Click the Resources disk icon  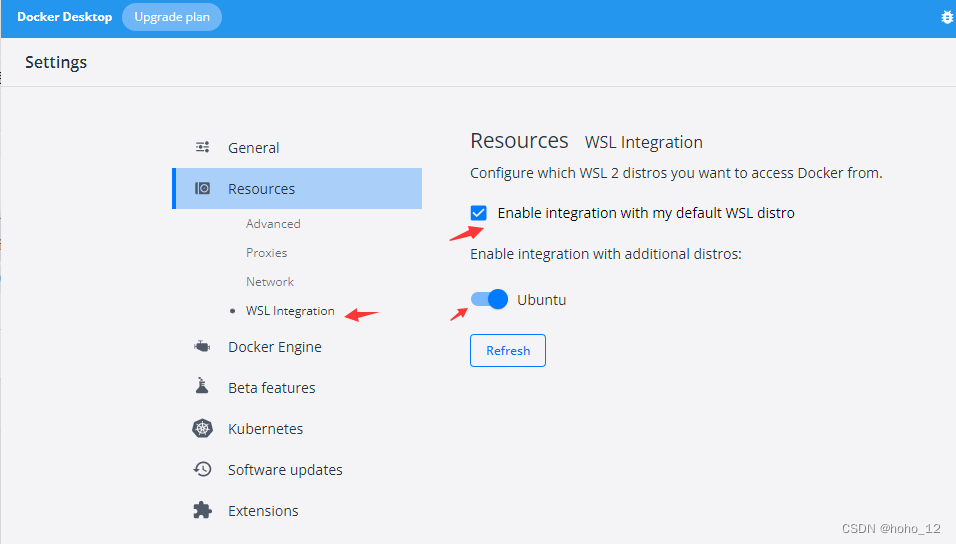pos(202,188)
